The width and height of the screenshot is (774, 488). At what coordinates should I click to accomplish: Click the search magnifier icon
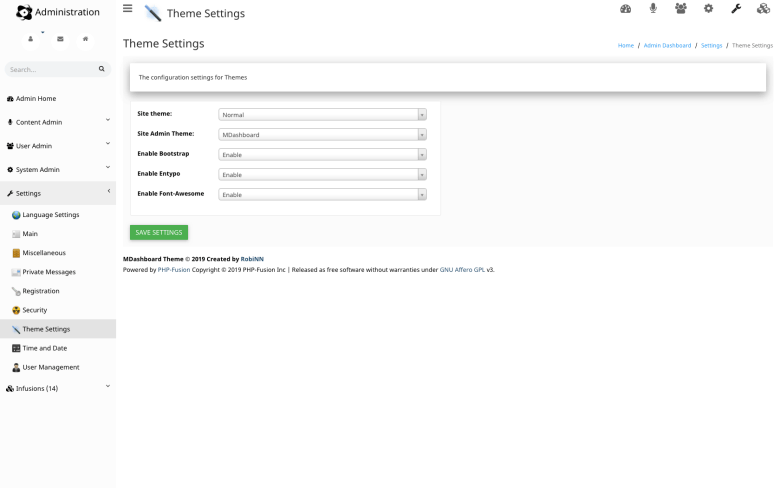101,69
